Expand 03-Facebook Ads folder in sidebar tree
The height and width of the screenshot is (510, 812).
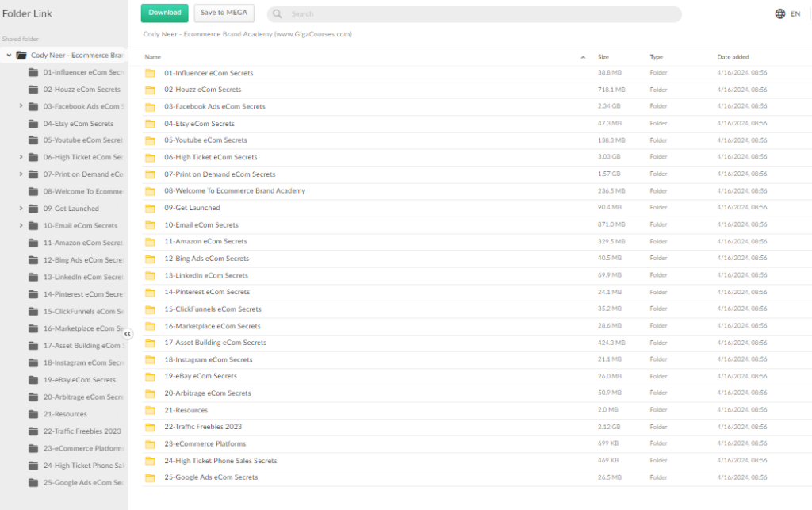[x=21, y=106]
